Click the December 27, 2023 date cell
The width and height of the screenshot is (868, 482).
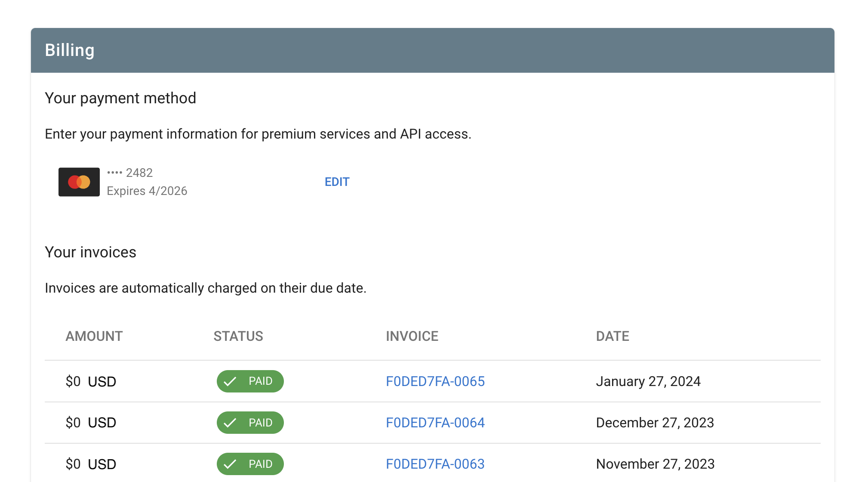click(655, 423)
